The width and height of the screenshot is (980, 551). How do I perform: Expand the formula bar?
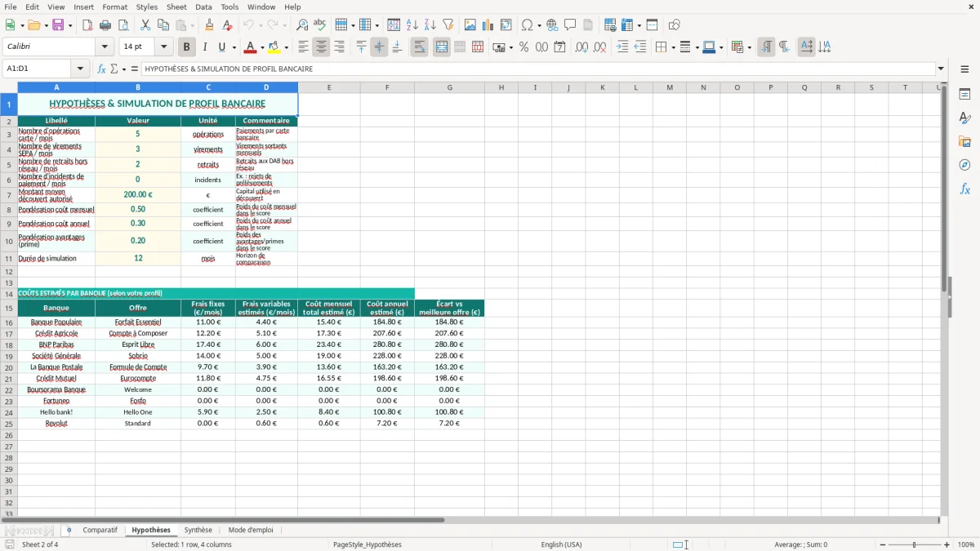941,69
